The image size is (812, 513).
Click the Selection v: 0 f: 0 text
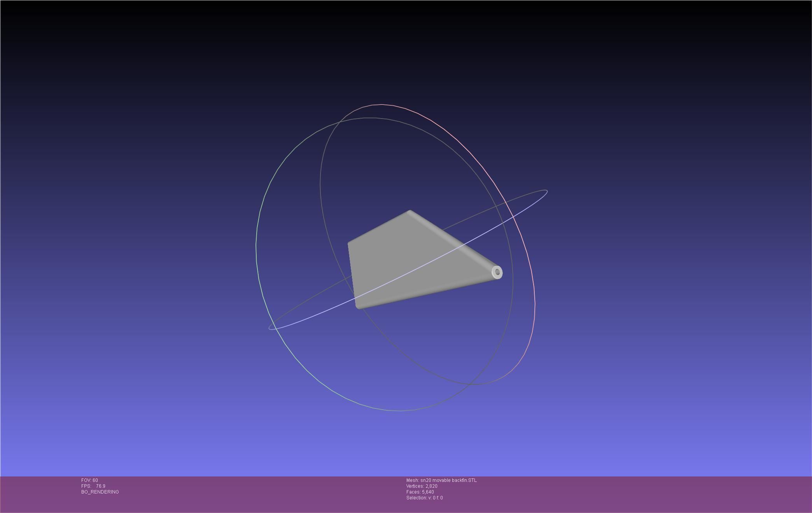click(424, 498)
